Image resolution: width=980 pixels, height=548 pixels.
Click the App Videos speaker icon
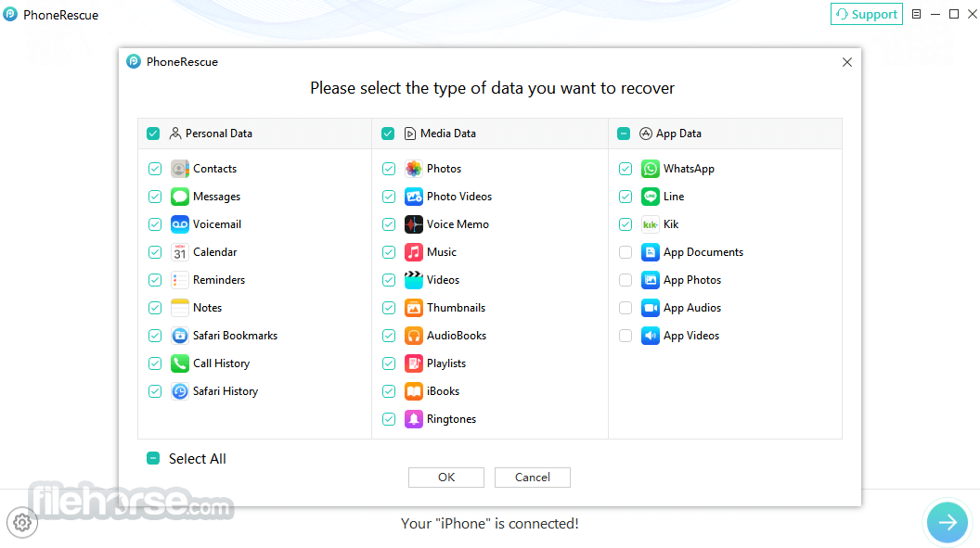pos(651,336)
